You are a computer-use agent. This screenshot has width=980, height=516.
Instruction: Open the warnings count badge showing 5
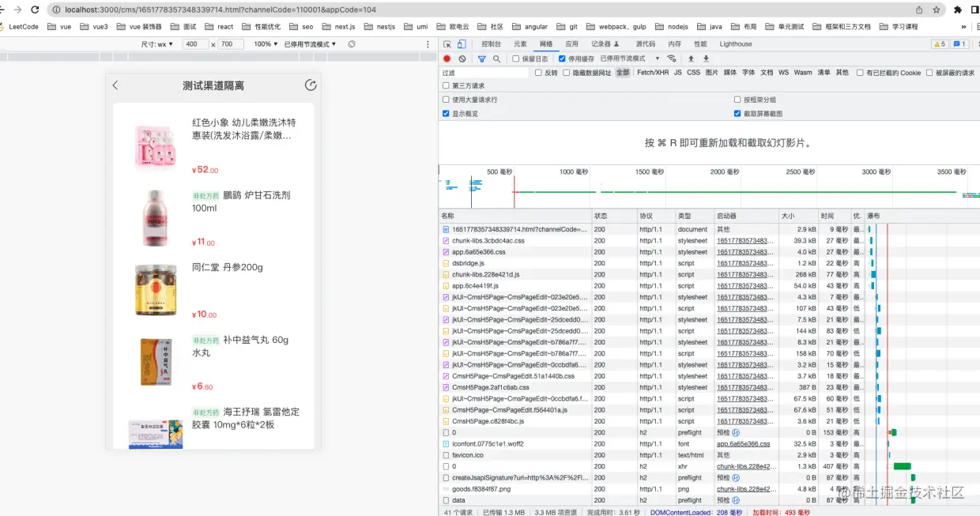click(940, 44)
